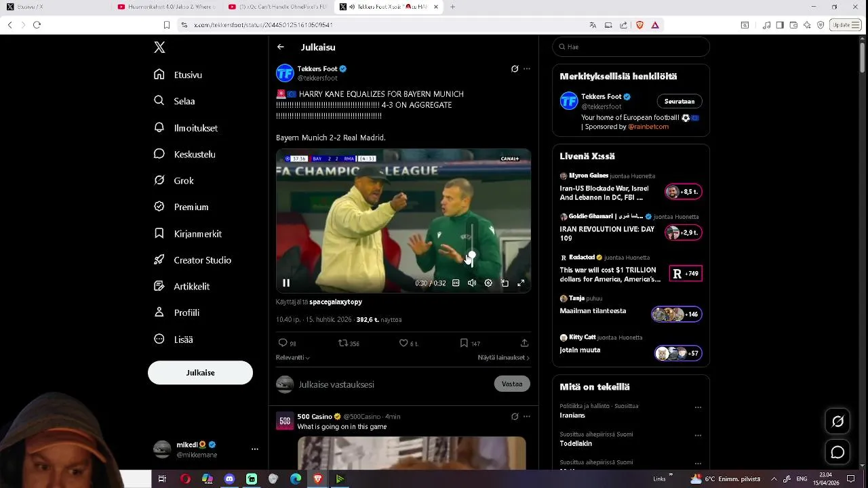The width and height of the screenshot is (868, 488).
Task: Click Update menu button
Action: (846, 25)
